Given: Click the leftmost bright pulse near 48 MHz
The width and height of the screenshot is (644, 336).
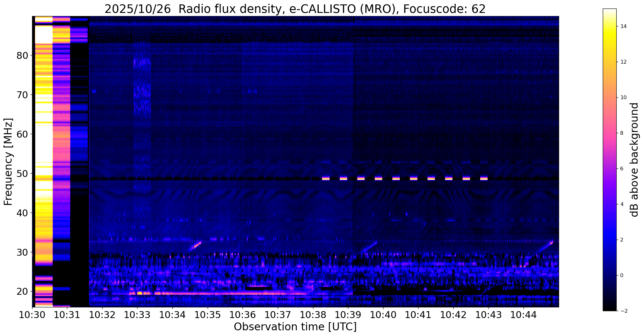Looking at the screenshot, I should (x=326, y=178).
